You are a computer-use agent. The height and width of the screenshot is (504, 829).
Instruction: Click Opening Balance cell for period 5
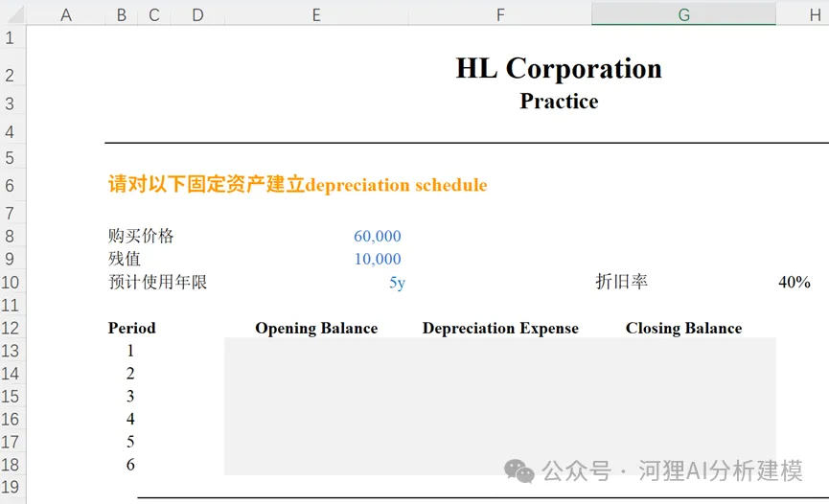tap(316, 442)
